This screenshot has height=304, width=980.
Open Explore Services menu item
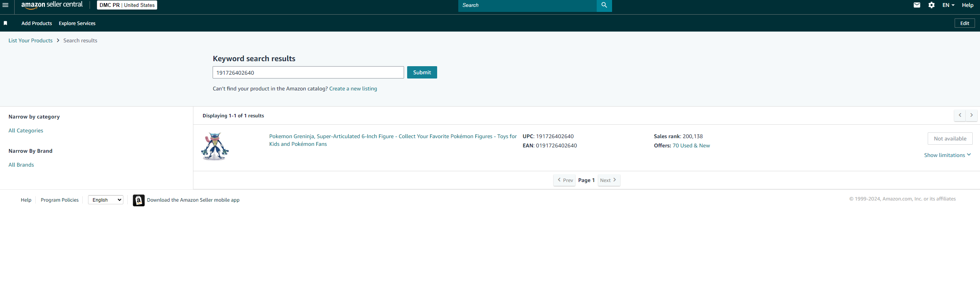[77, 23]
